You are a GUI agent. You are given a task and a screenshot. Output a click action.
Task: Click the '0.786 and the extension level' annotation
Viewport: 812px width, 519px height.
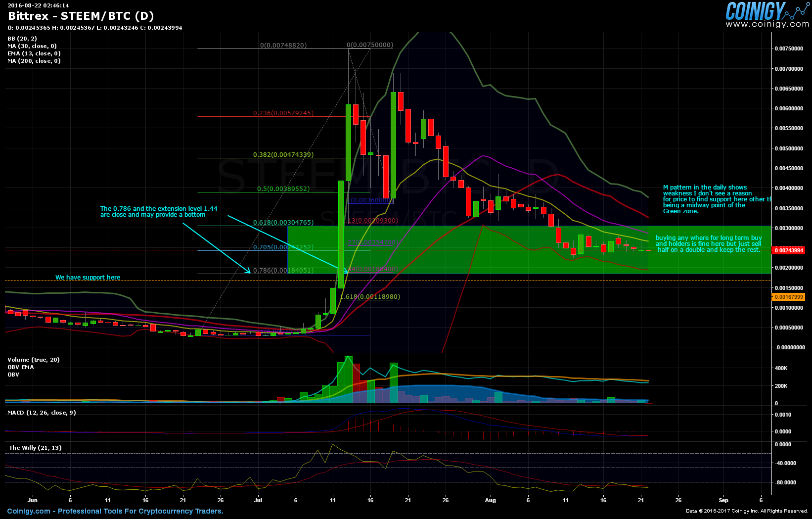pyautogui.click(x=159, y=212)
